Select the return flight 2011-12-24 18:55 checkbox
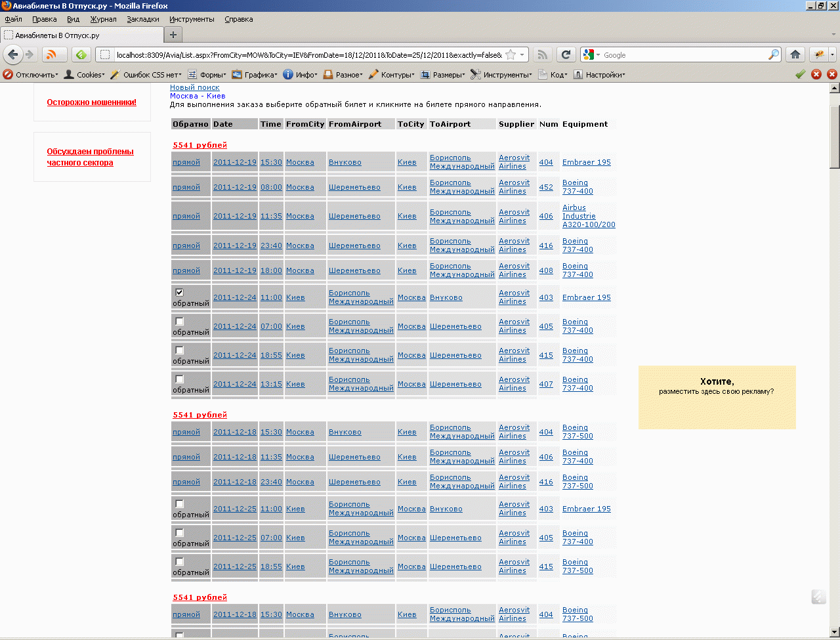 click(x=180, y=351)
